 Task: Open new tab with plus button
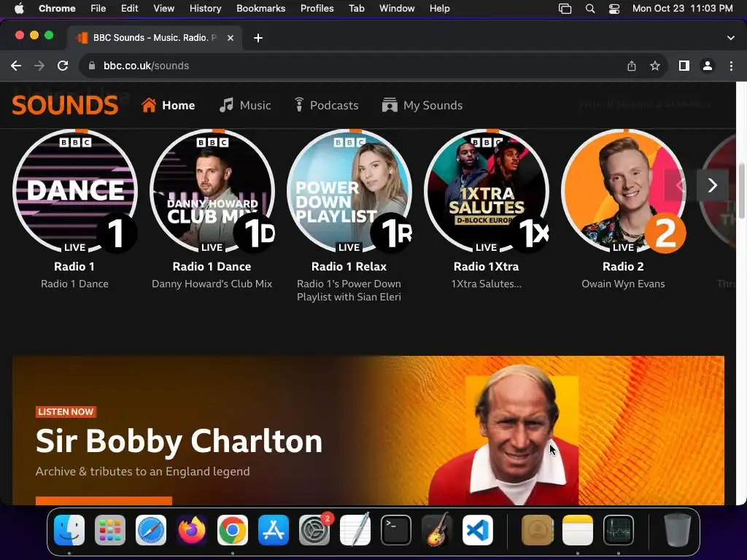(258, 38)
